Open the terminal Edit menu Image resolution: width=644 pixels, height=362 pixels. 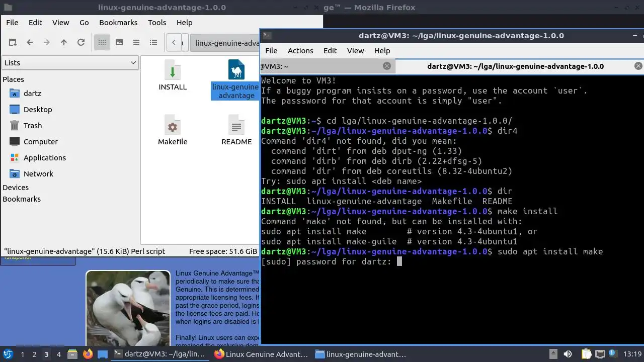pos(330,51)
